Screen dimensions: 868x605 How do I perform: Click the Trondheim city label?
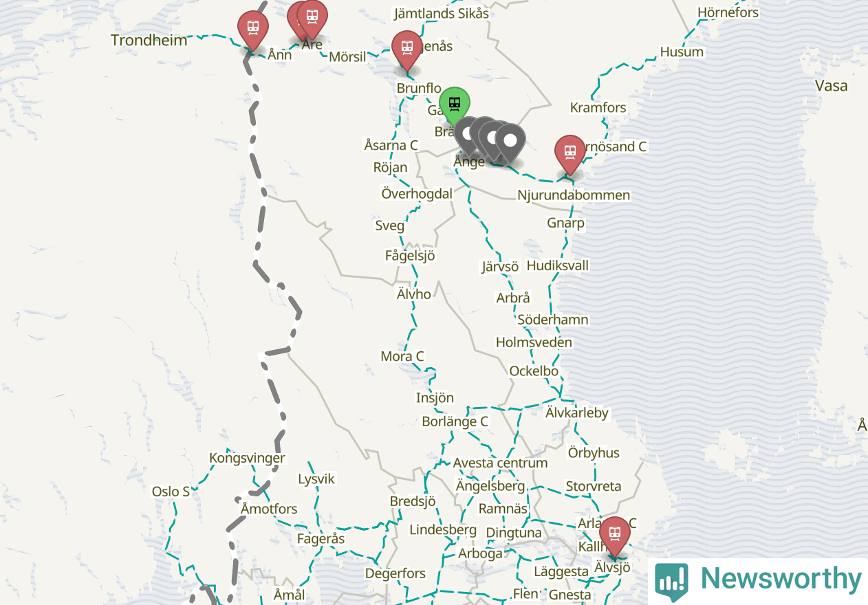149,40
